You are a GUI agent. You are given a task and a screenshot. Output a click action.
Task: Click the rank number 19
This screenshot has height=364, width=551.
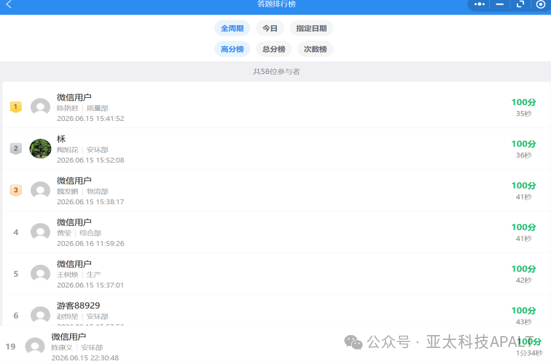click(x=11, y=347)
